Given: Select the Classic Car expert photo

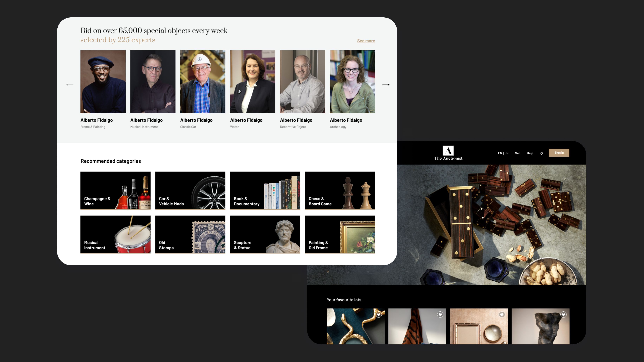Looking at the screenshot, I should point(203,82).
